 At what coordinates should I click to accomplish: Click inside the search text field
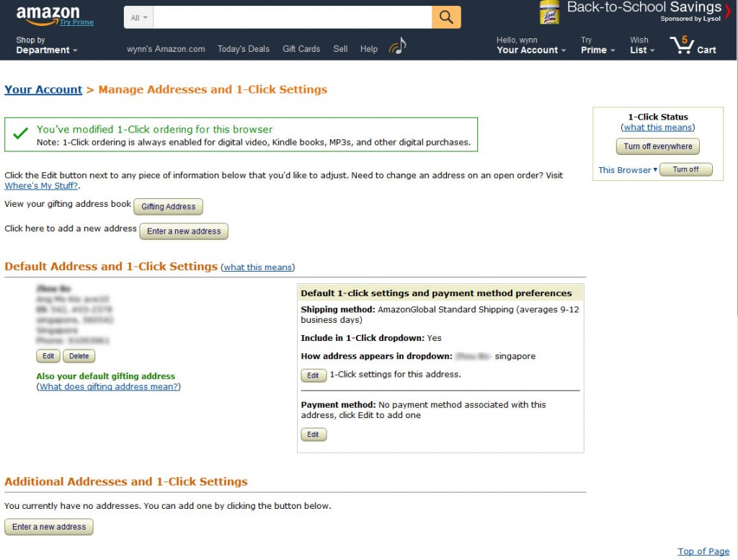tap(293, 17)
